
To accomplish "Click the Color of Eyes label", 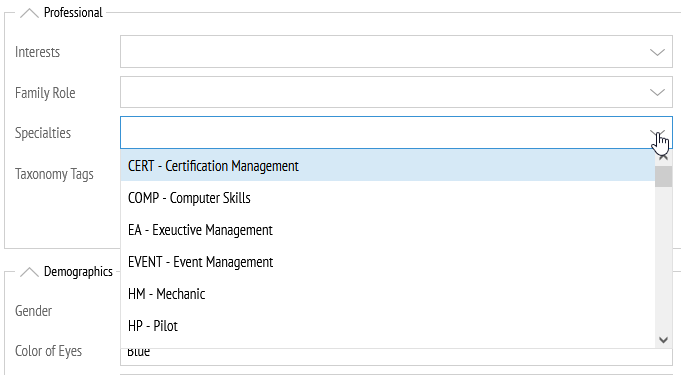I will [48, 351].
